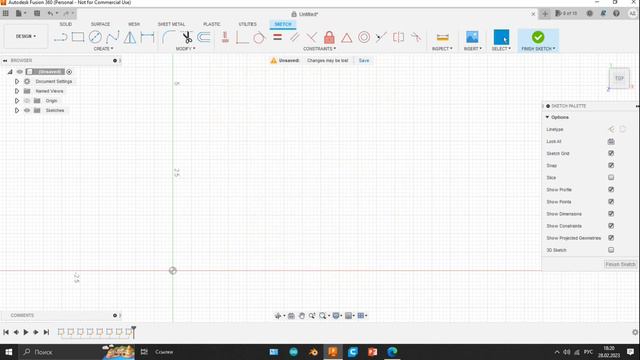
Task: Apply the Symmetry constraint
Action: [398, 37]
